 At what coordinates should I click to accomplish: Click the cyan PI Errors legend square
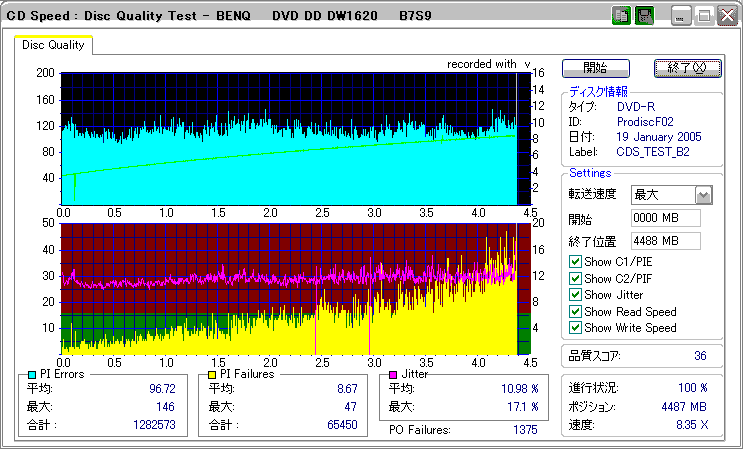tap(32, 374)
